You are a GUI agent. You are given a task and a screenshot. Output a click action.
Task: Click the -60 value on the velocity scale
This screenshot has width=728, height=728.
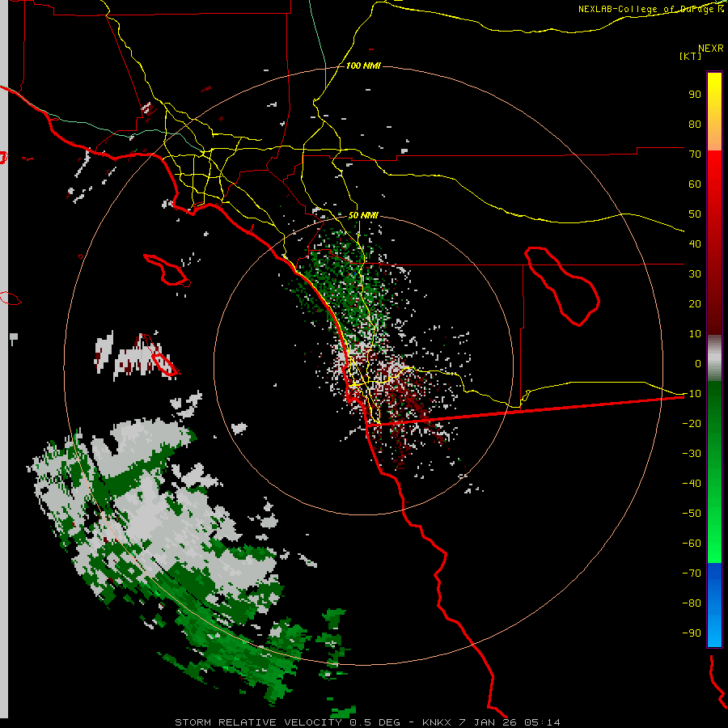(692, 544)
